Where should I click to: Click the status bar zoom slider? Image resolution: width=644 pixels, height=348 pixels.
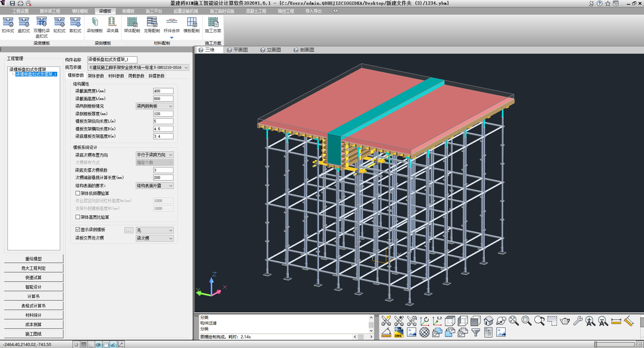point(614,344)
